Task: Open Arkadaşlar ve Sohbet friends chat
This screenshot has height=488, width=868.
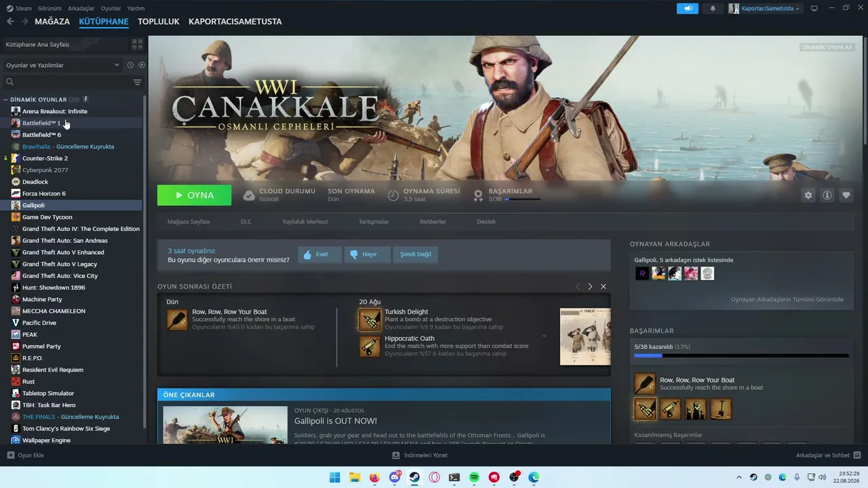Action: tap(829, 455)
